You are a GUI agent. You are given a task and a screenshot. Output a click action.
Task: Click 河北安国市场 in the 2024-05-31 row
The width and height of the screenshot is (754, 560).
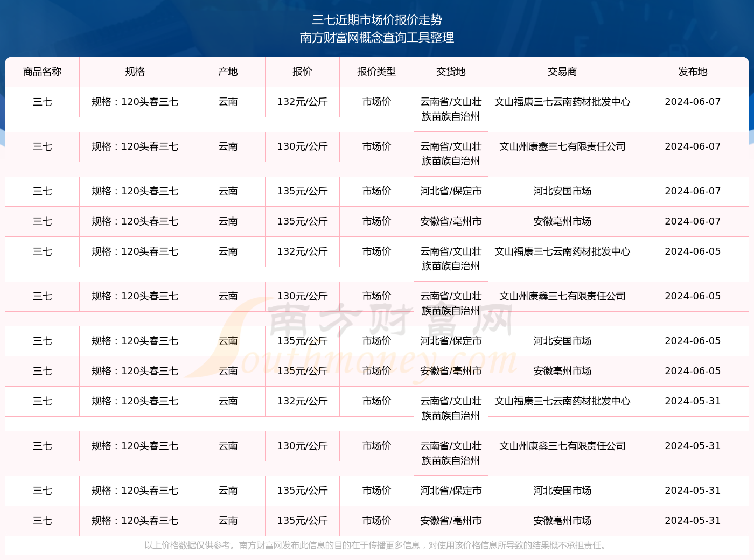point(563,491)
